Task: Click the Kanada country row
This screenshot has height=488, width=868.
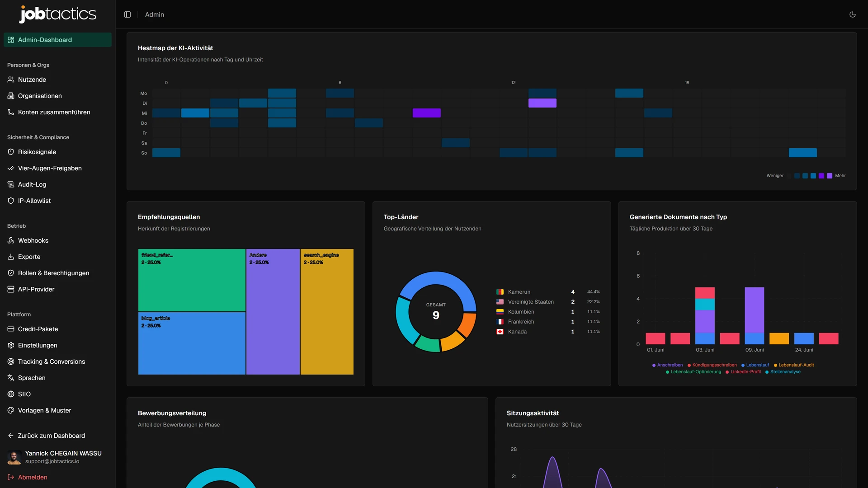Action: point(548,332)
